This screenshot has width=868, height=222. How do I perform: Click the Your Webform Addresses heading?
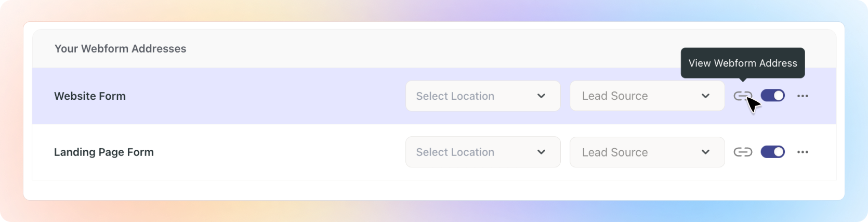(x=120, y=48)
